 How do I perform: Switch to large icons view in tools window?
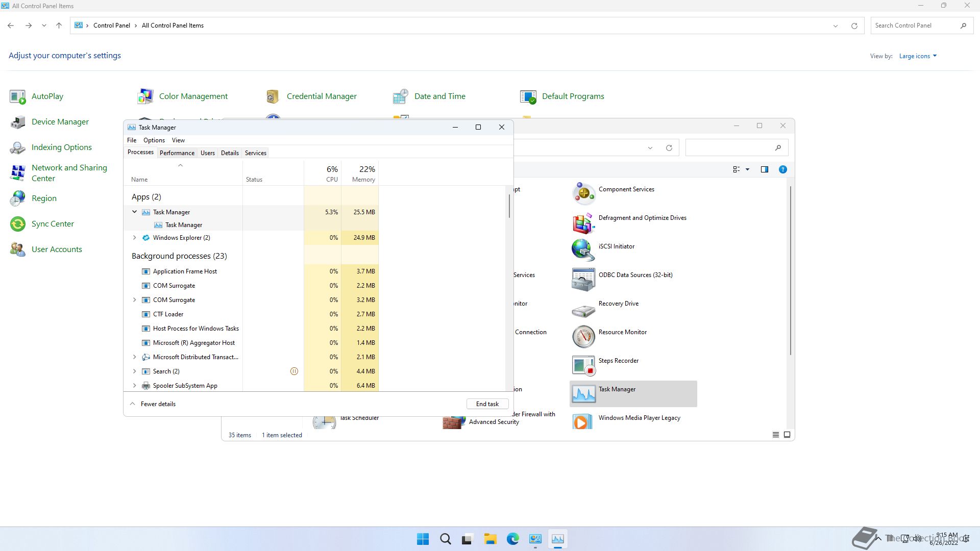pos(787,435)
